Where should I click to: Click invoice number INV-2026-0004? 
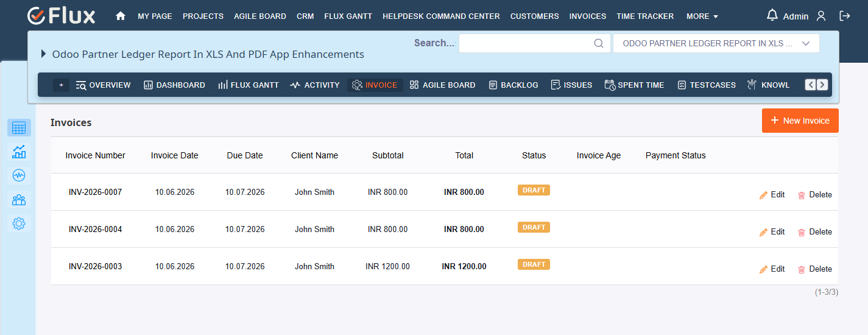[96, 229]
